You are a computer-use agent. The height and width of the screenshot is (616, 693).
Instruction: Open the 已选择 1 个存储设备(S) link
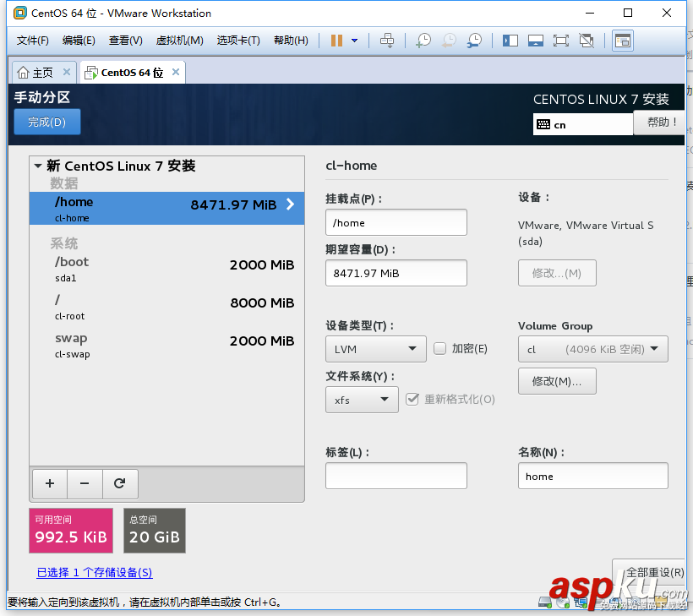pos(95,573)
